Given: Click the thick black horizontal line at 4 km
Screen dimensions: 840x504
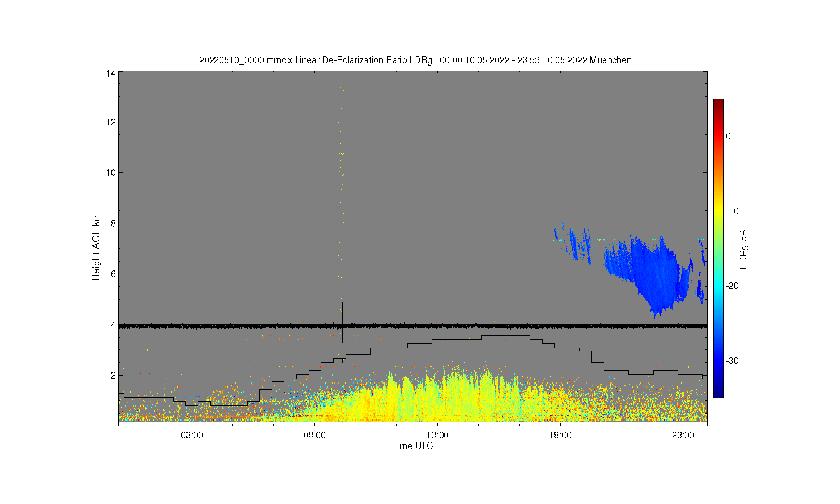Looking at the screenshot, I should [413, 325].
